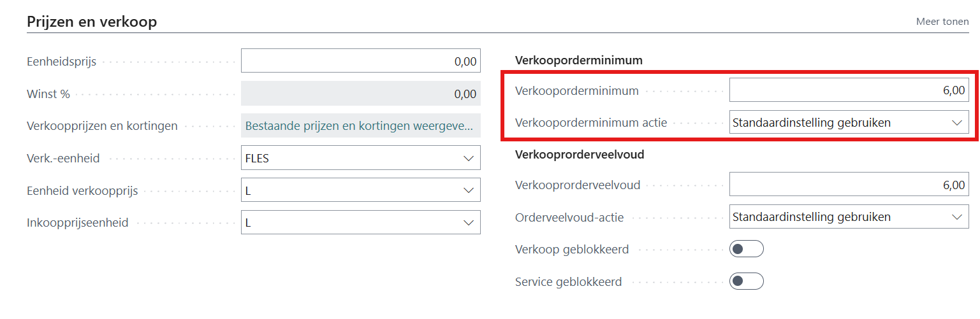Collapse the Prijzen en verkoop section header
Screen dimensions: 980x319
pyautogui.click(x=92, y=22)
